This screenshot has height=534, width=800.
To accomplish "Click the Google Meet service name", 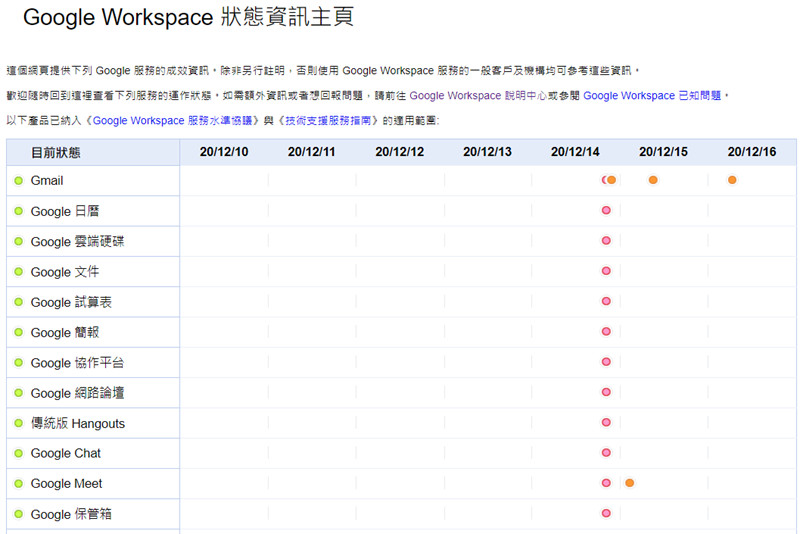I will 66,484.
